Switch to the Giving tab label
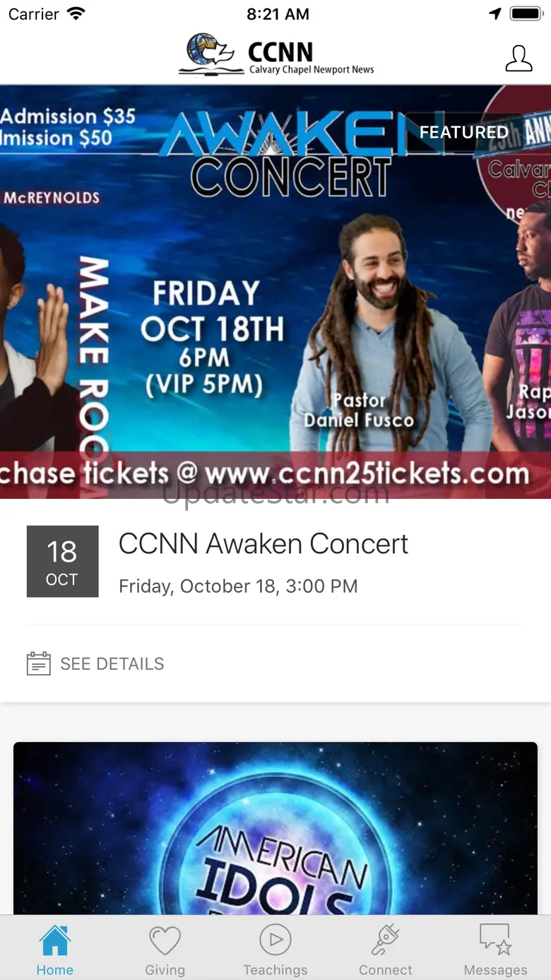Image resolution: width=551 pixels, height=980 pixels. pyautogui.click(x=165, y=970)
